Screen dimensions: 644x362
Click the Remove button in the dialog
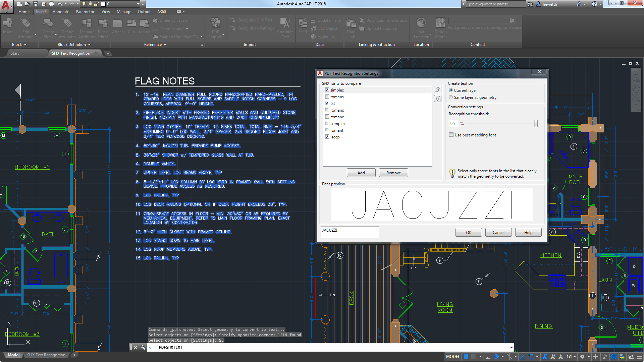pos(393,172)
